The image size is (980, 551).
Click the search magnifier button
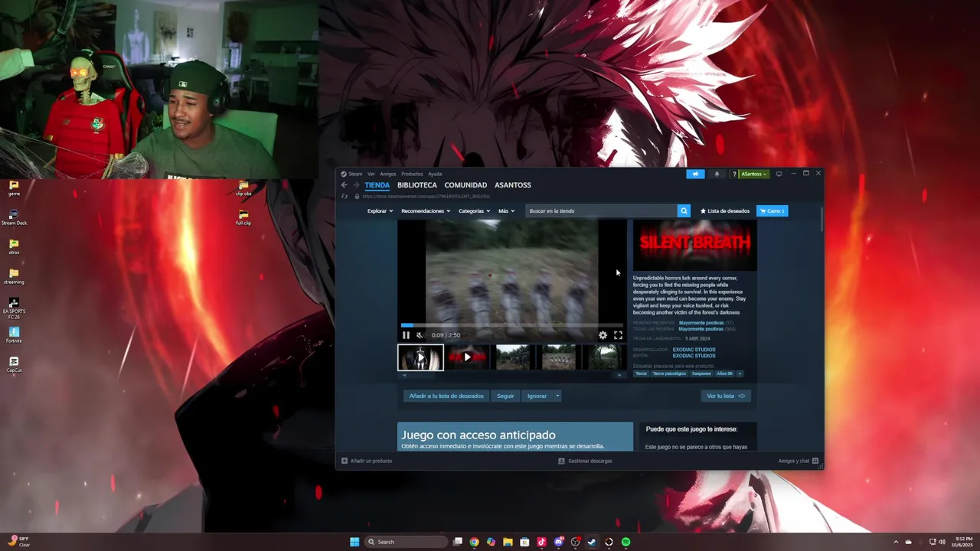[684, 210]
